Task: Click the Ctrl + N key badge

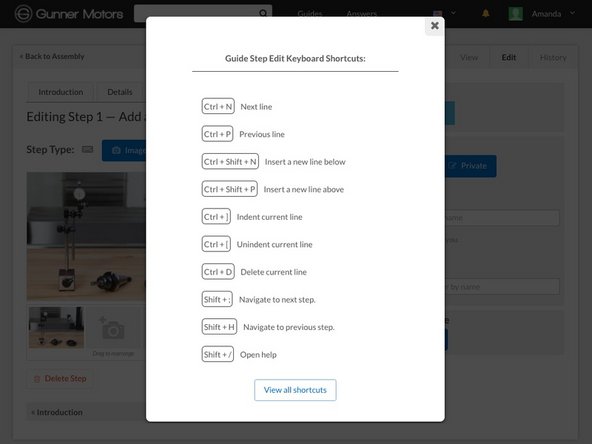Action: 218,106
